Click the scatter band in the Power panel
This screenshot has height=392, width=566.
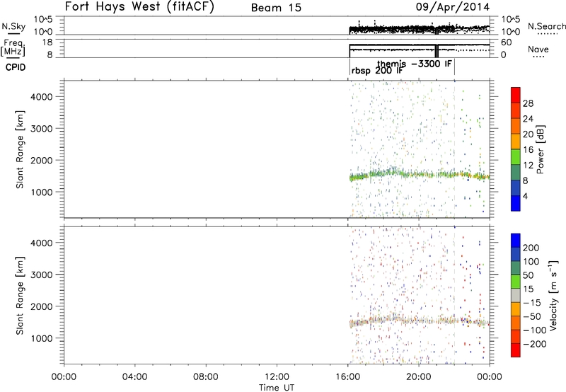[x=419, y=175]
